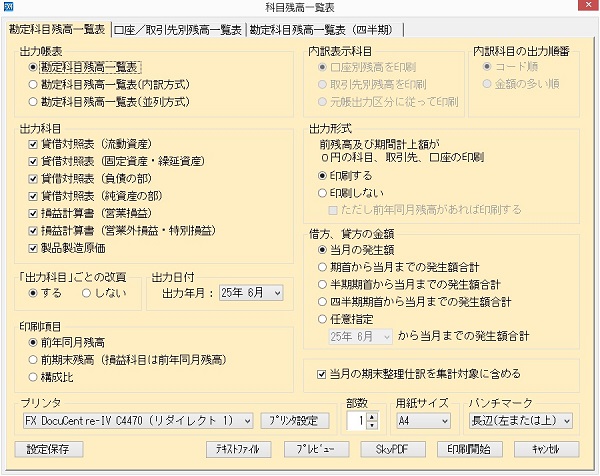Switch to 口座／取引先別残高一覧表 tab
The image size is (600, 476).
click(178, 30)
